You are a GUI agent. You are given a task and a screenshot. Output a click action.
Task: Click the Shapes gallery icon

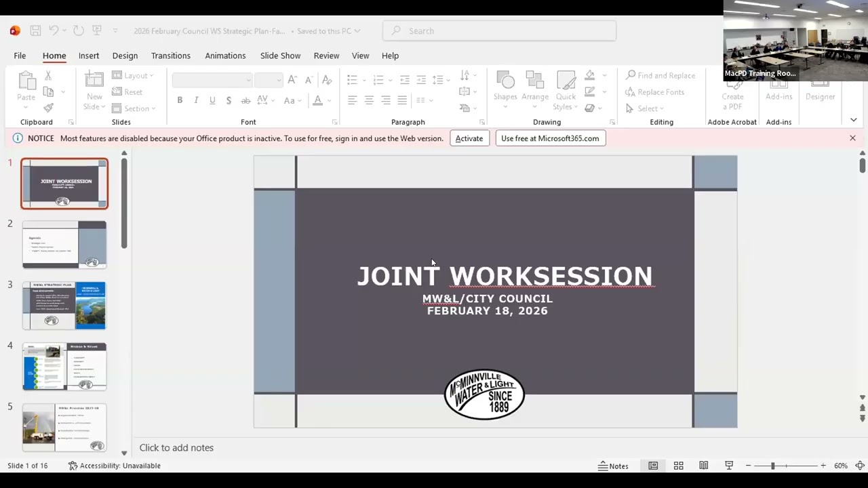coord(505,80)
